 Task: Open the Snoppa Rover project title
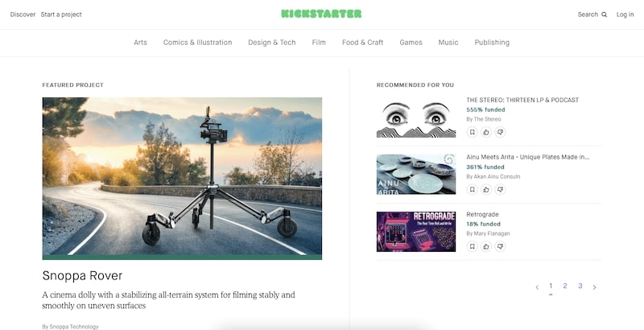click(82, 275)
